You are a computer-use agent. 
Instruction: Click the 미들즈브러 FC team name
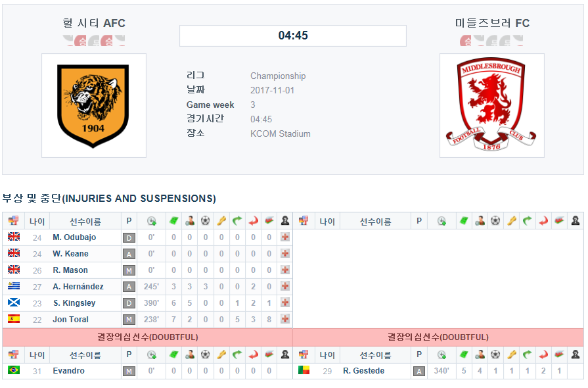coord(492,23)
